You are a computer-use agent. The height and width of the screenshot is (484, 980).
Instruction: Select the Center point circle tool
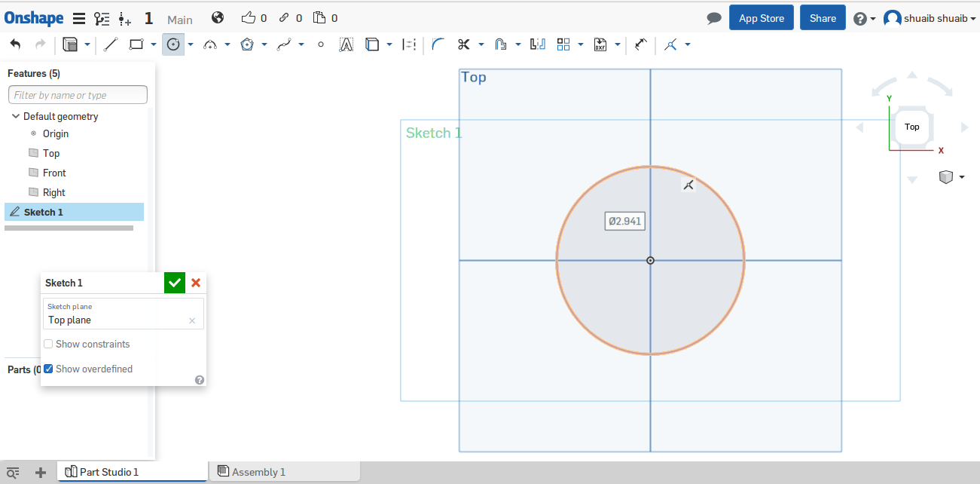point(173,44)
